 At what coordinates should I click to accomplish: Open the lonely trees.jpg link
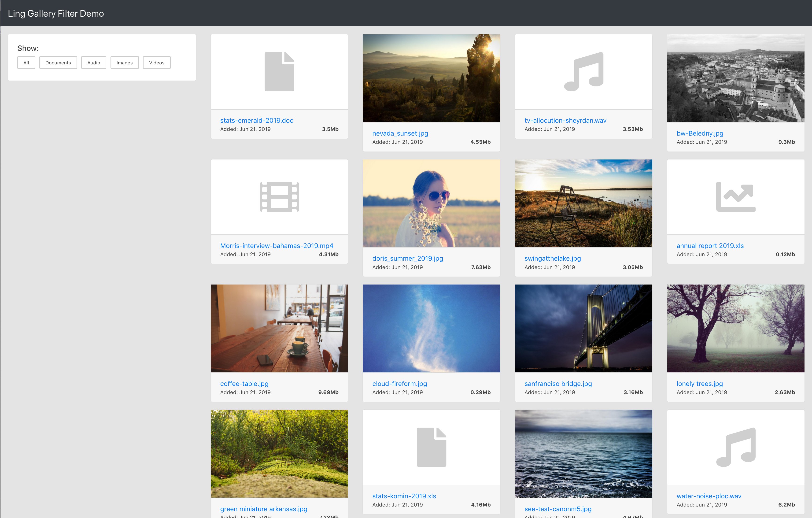point(699,383)
